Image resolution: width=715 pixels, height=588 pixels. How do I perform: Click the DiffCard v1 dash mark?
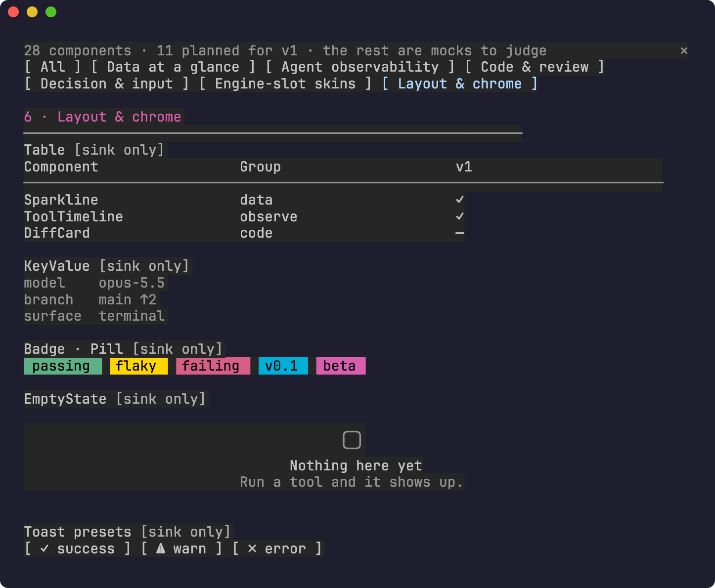[460, 233]
